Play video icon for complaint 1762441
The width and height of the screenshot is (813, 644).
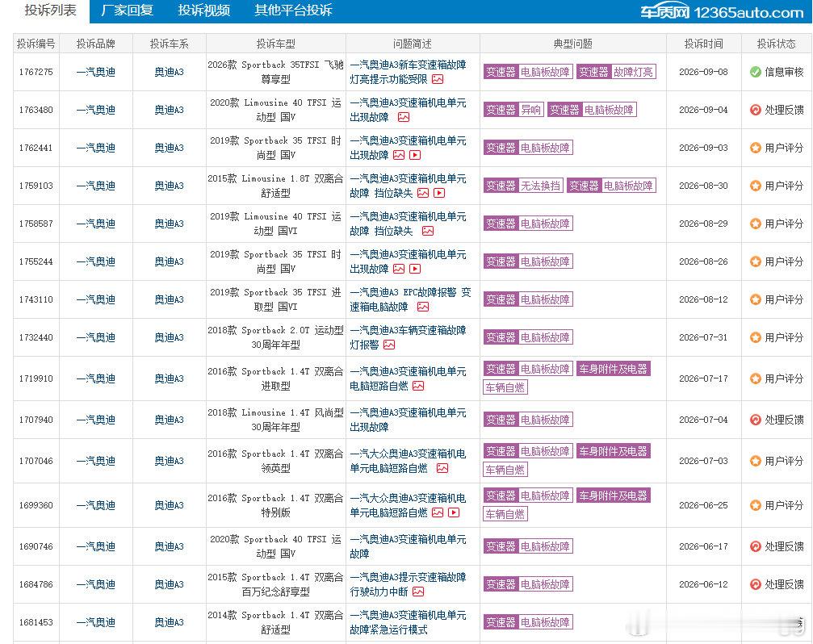[x=415, y=155]
